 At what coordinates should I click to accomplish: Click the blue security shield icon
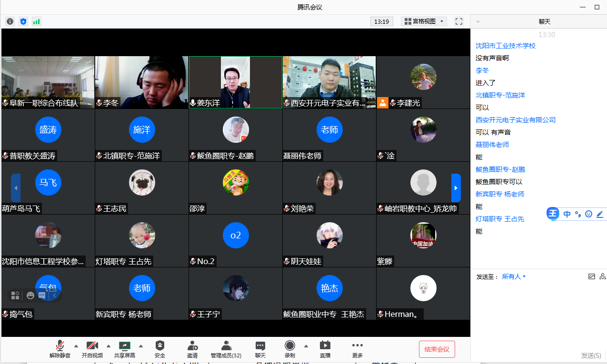click(x=23, y=21)
